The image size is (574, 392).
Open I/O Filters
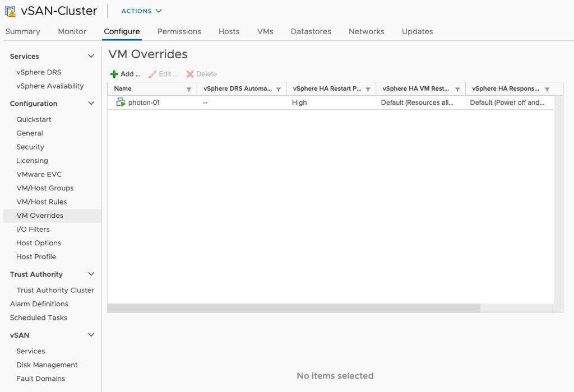tap(33, 229)
